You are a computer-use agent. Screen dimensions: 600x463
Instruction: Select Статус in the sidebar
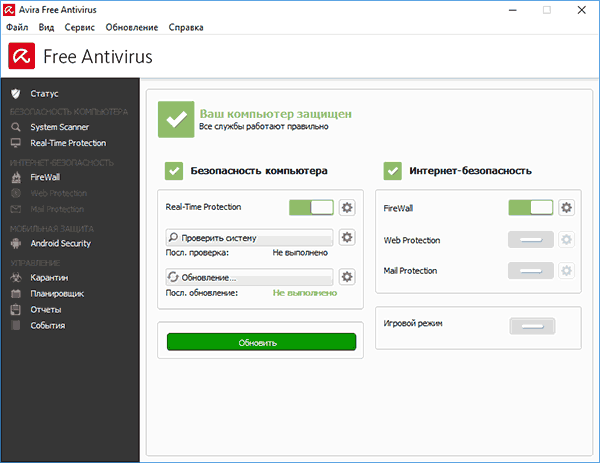[x=46, y=93]
